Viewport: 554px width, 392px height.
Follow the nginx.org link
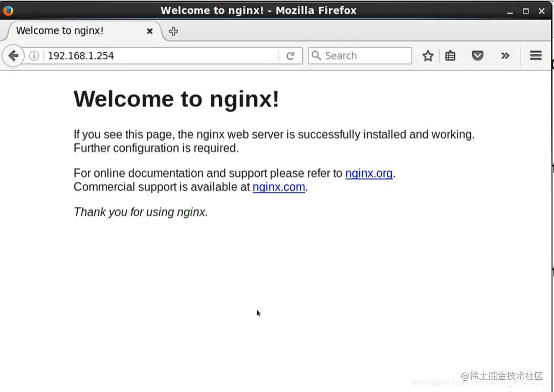(x=369, y=173)
